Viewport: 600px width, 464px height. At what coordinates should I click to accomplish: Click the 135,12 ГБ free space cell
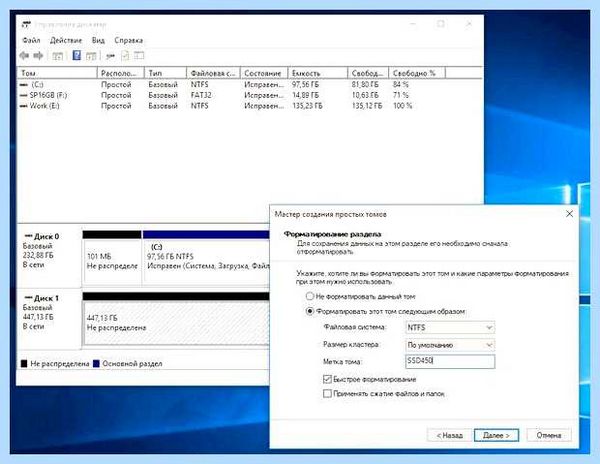(x=367, y=106)
